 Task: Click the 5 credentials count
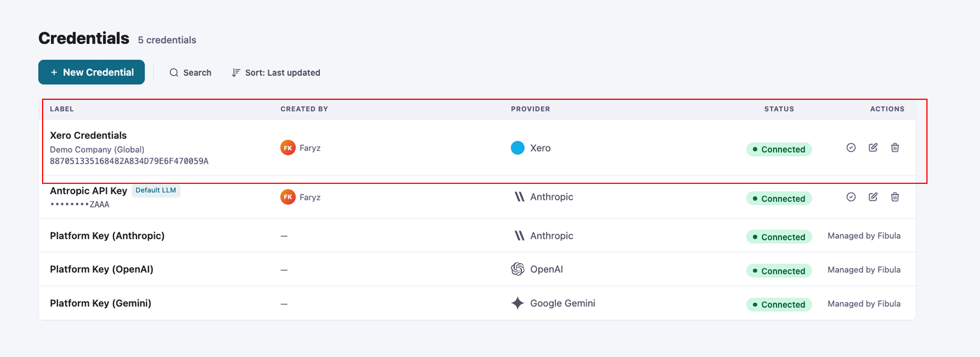[167, 40]
